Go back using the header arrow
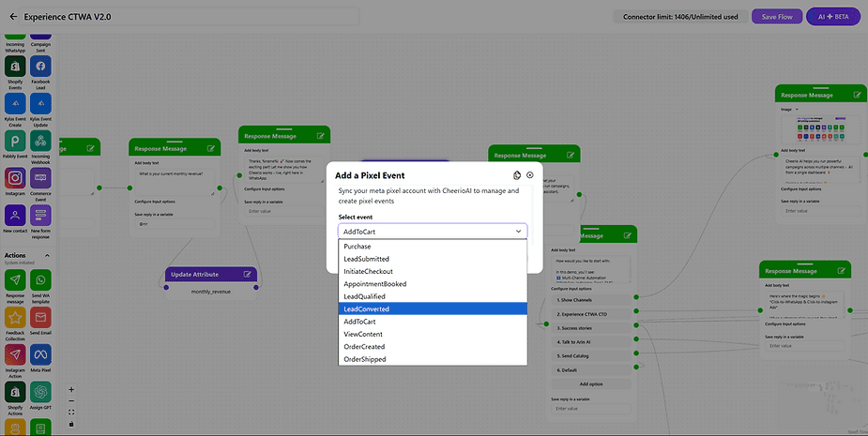868x436 pixels. click(x=13, y=17)
